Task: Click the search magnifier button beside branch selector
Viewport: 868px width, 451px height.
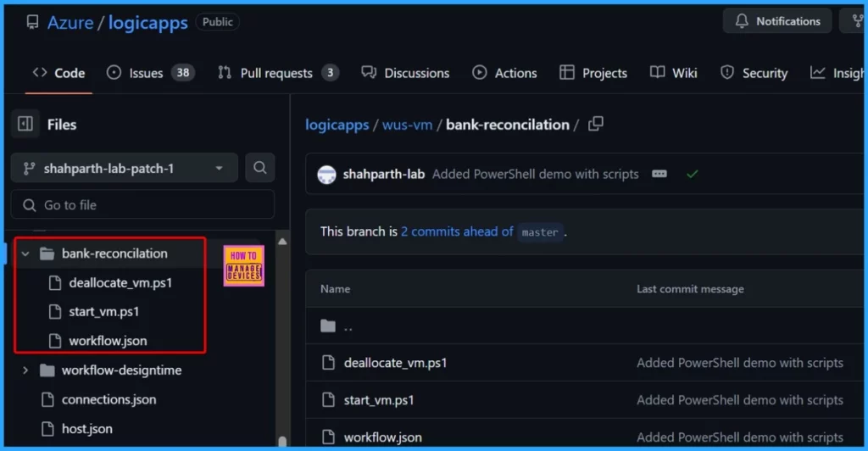Action: click(x=259, y=168)
